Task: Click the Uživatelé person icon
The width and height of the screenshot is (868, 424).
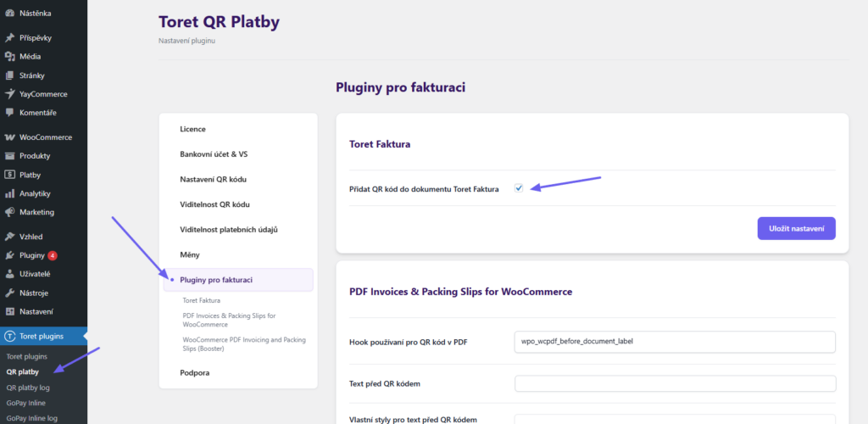Action: [9, 274]
